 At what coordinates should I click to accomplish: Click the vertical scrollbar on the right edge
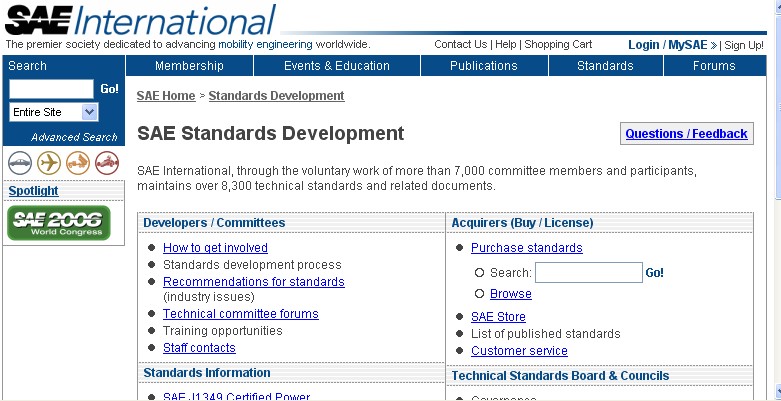pos(778,199)
